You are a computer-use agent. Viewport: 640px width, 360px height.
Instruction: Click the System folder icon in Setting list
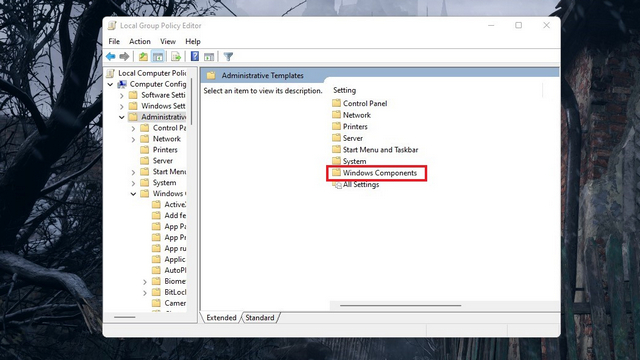click(x=336, y=161)
